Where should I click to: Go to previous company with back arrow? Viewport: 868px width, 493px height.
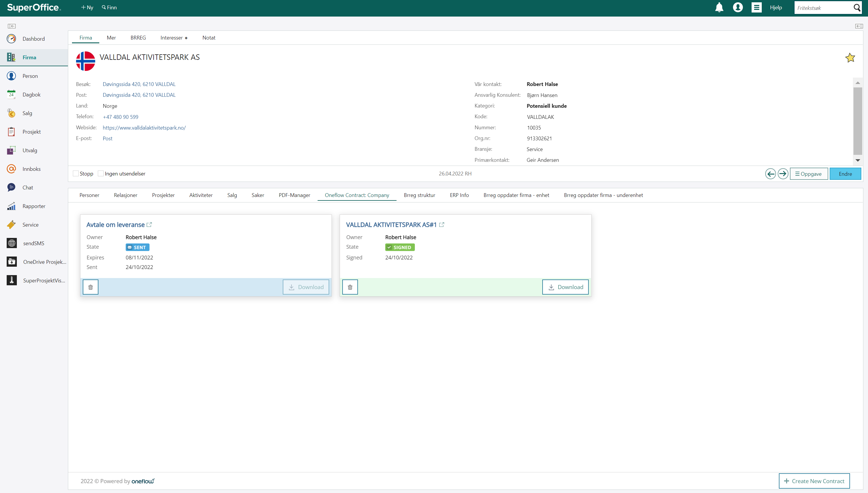(770, 174)
